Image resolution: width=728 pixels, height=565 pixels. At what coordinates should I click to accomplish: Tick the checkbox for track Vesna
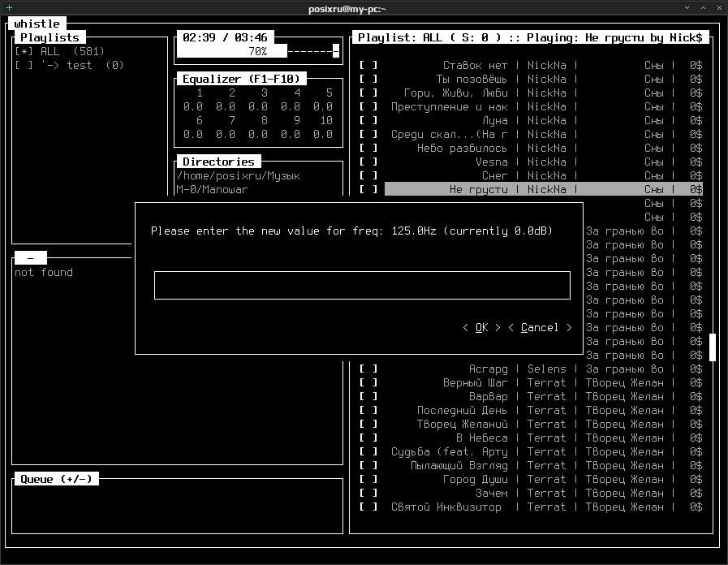(368, 162)
